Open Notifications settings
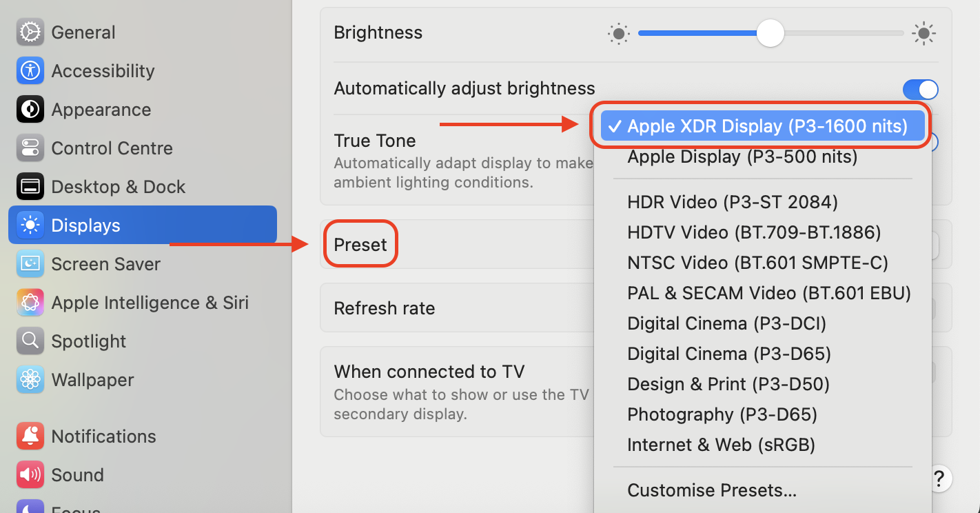 pos(103,436)
